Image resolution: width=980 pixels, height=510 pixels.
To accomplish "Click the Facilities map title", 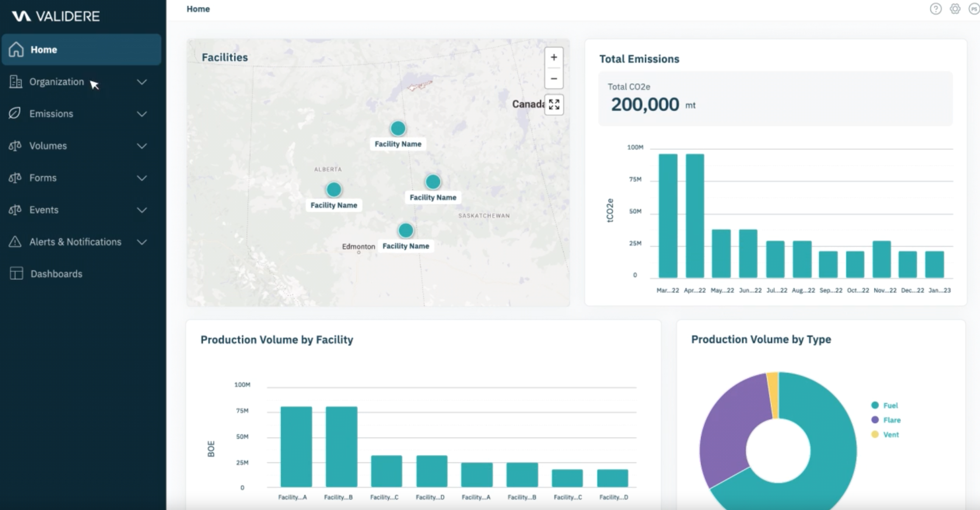I will 225,58.
